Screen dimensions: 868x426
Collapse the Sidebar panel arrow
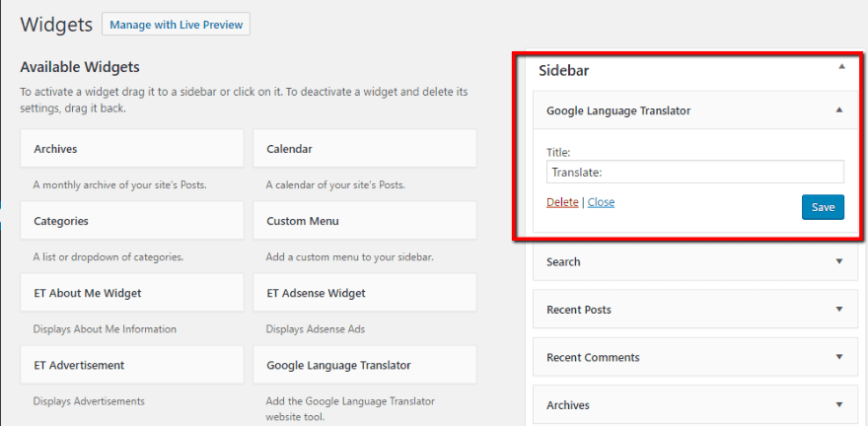(x=840, y=66)
